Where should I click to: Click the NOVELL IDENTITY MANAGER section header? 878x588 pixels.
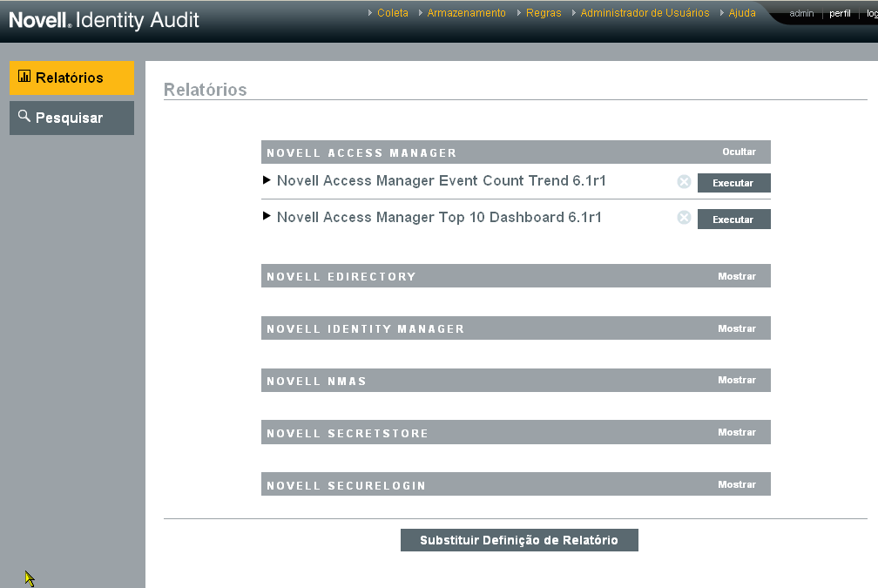pyautogui.click(x=516, y=328)
